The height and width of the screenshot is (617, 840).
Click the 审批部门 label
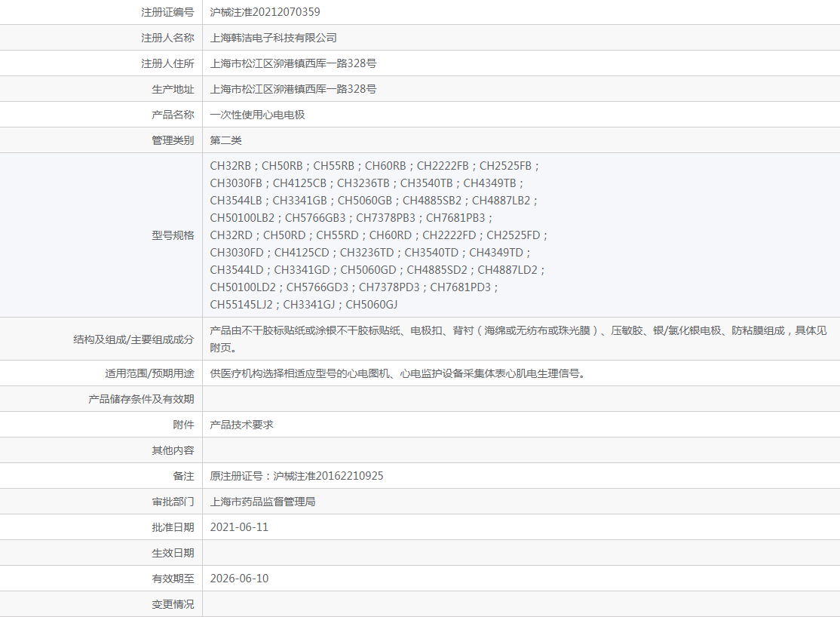[173, 502]
